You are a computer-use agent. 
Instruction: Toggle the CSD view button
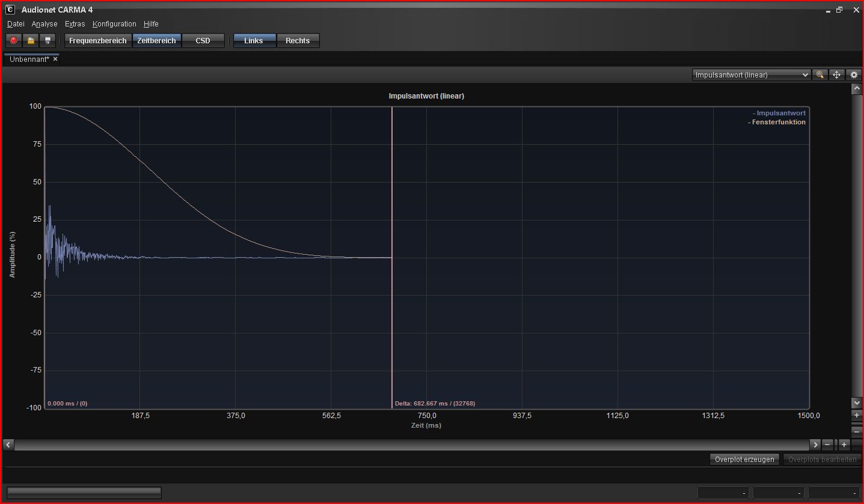tap(203, 41)
